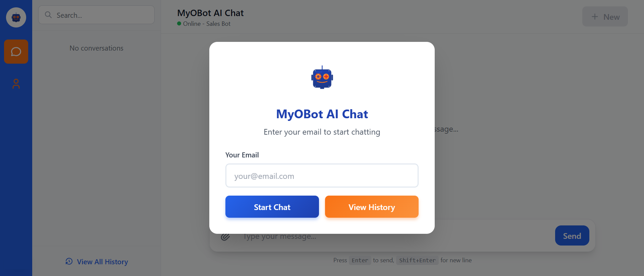Click the search magnifier icon

tap(48, 15)
